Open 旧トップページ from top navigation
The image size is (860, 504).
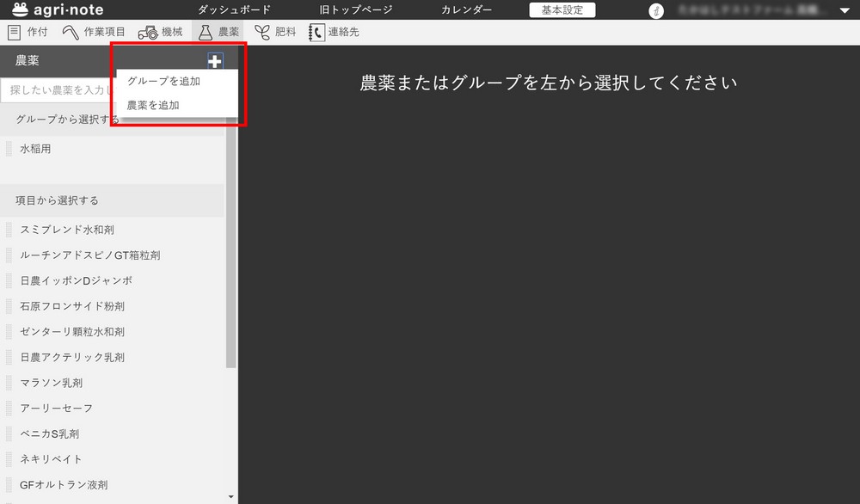coord(356,10)
